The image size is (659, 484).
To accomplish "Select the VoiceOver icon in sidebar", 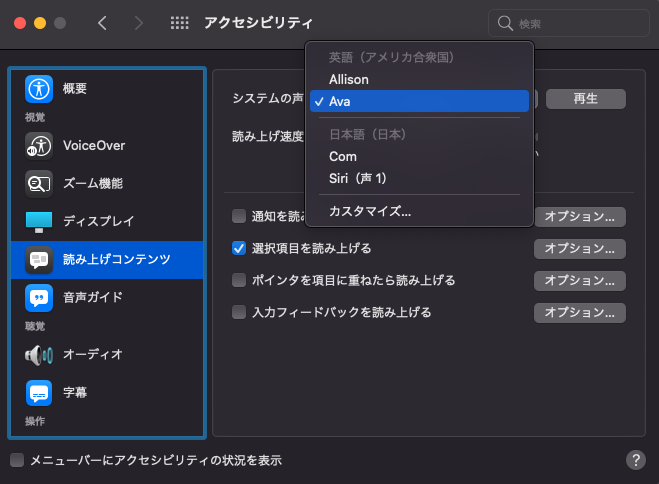I will coord(39,146).
